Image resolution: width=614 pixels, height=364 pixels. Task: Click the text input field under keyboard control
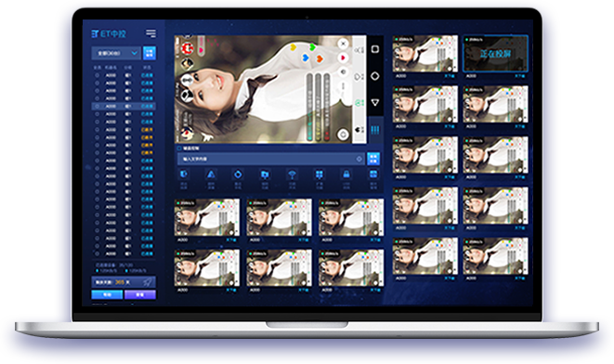(271, 159)
